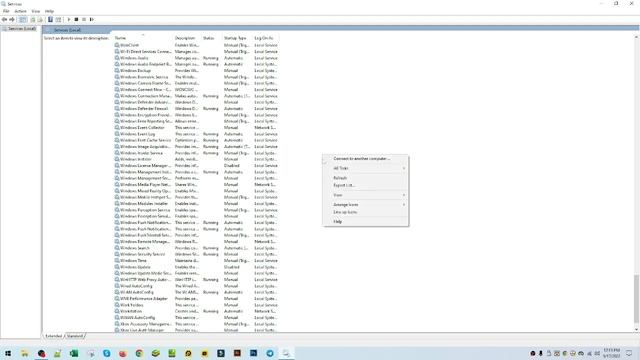Viewport: 640px width, 360px height.
Task: Open Telegram from the taskbar
Action: pyautogui.click(x=270, y=353)
